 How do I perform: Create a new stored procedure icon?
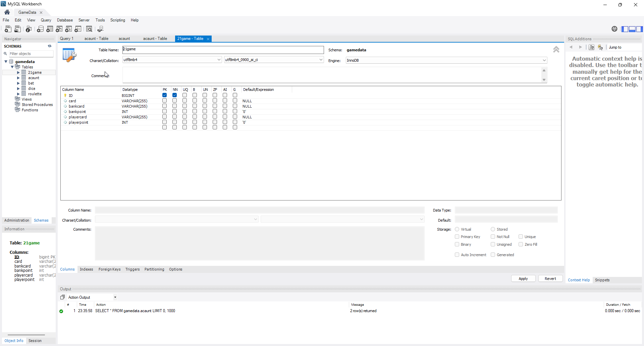coord(69,29)
